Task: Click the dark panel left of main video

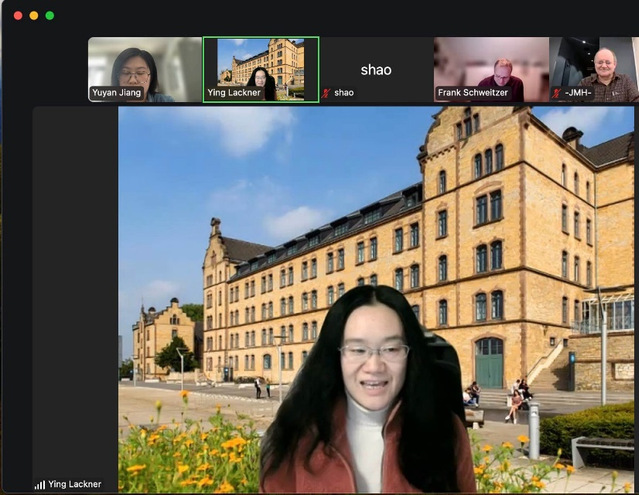Action: click(75, 290)
